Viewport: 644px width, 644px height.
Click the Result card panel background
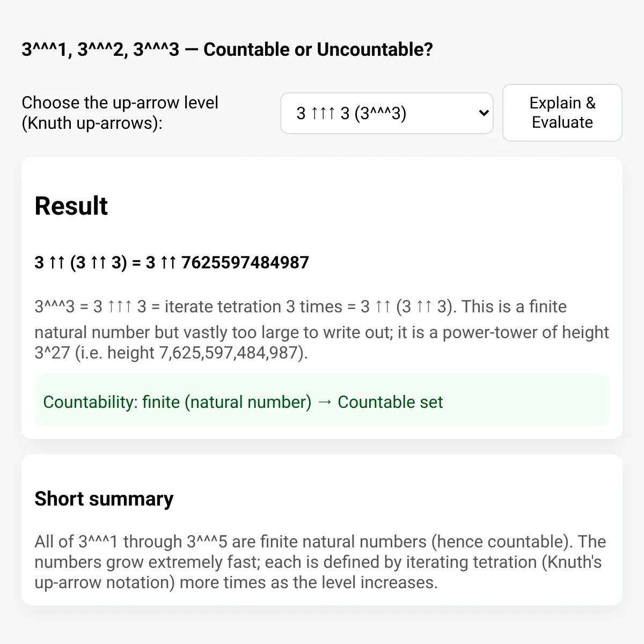[322, 298]
